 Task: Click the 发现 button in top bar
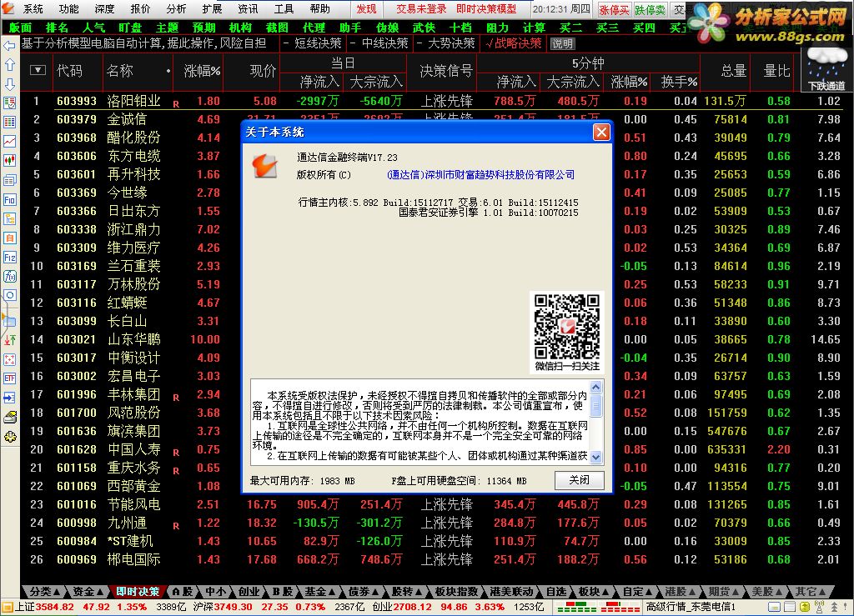366,8
